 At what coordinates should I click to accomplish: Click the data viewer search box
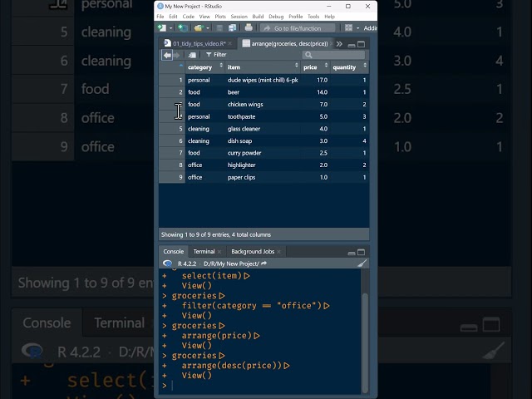pyautogui.click(x=333, y=55)
